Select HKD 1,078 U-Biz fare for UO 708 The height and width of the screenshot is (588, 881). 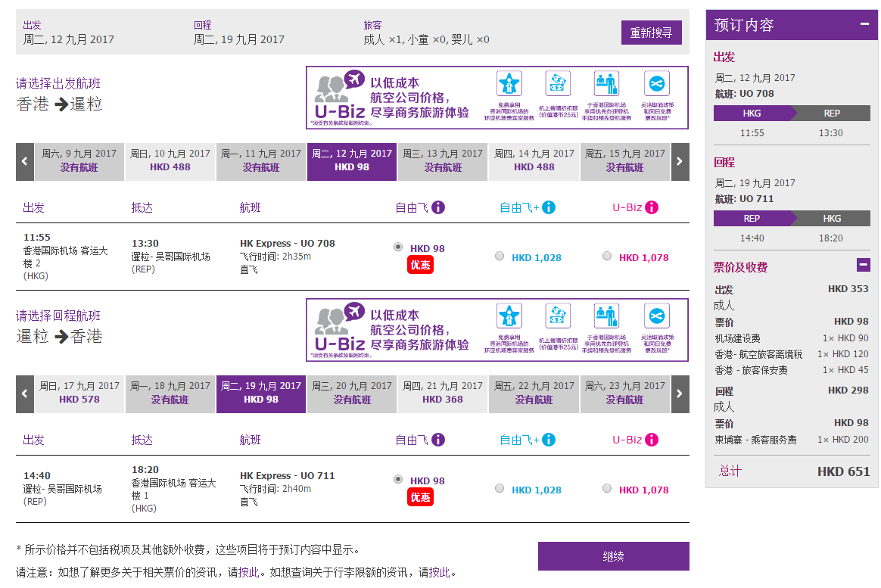[x=607, y=256]
